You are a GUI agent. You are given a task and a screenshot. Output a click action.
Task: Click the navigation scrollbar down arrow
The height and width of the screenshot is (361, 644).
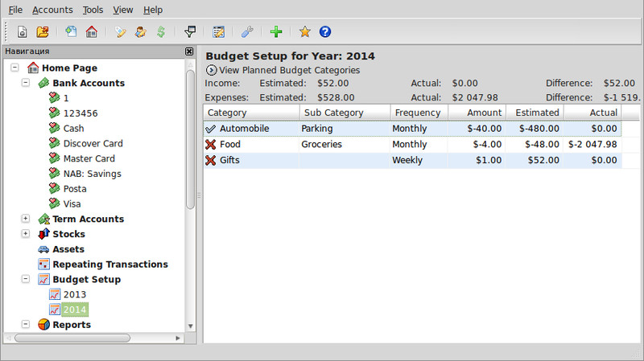click(x=190, y=326)
